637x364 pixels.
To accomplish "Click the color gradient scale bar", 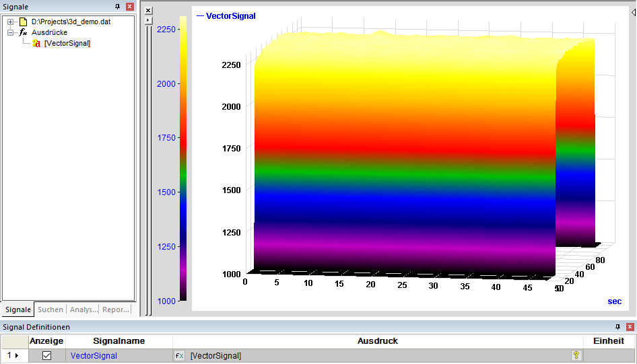I will coord(183,159).
